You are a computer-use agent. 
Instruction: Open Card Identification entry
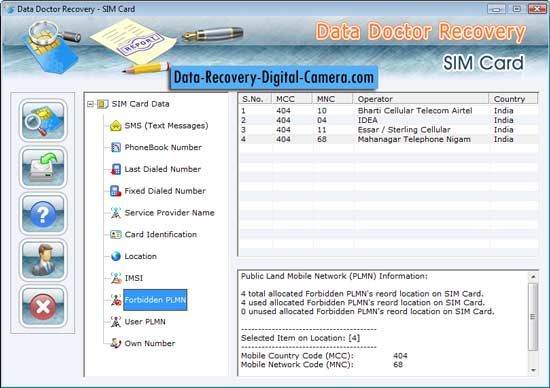point(161,234)
